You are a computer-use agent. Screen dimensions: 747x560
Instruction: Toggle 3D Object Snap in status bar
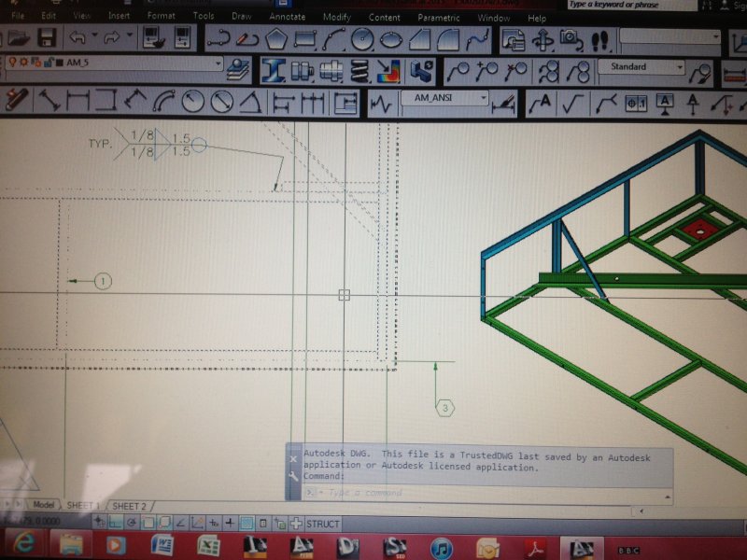tap(164, 523)
